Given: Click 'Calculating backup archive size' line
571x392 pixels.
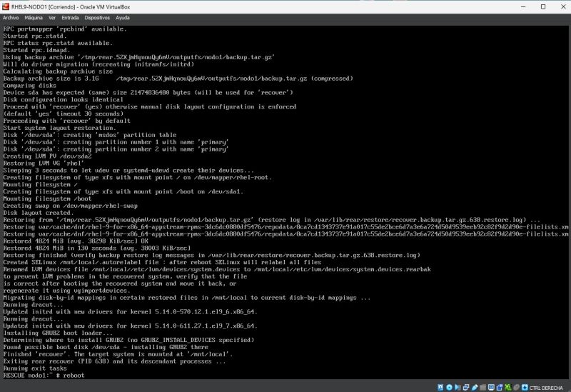Looking at the screenshot, I should pyautogui.click(x=58, y=71).
